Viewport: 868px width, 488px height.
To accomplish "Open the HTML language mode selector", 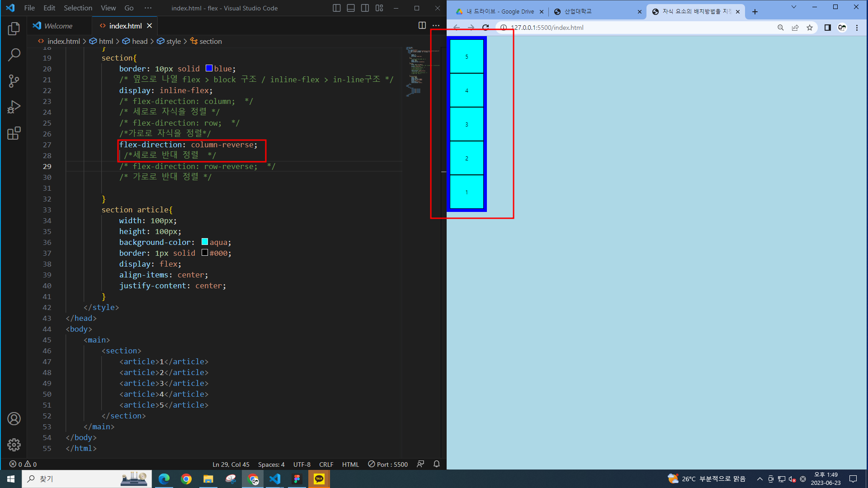I will click(350, 465).
